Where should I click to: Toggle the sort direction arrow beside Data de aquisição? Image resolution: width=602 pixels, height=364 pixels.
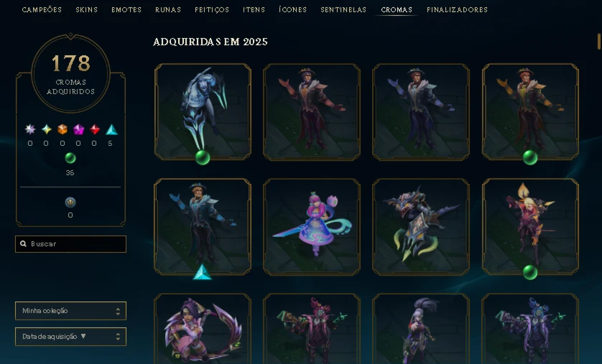click(x=83, y=337)
